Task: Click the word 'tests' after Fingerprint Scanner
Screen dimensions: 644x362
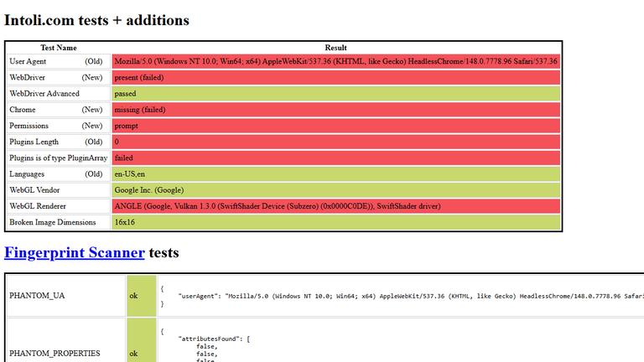Action: click(164, 252)
